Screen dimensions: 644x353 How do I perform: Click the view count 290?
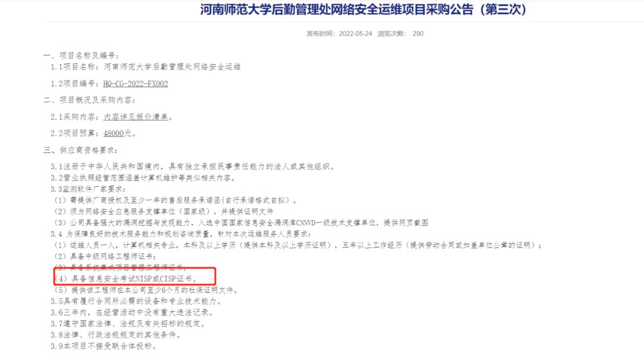(x=417, y=34)
